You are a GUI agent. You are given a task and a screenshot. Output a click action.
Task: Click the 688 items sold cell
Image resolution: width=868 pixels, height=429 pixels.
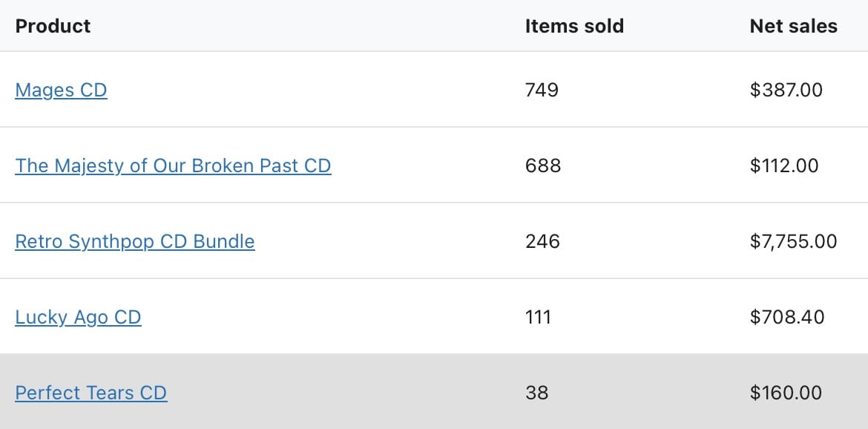(x=542, y=166)
